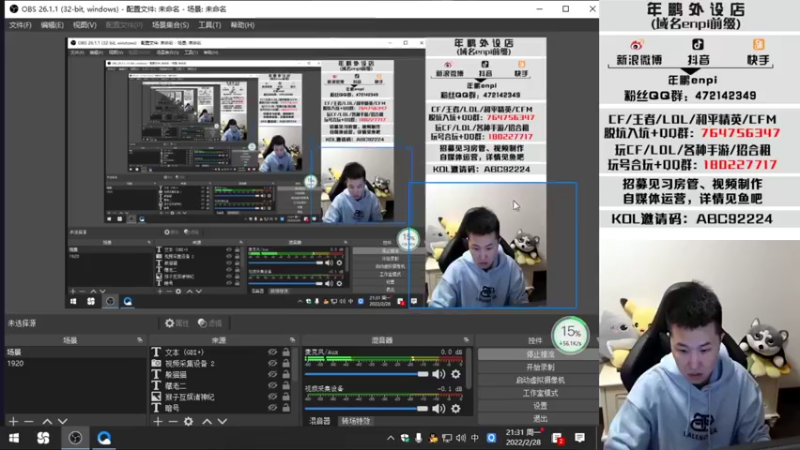
Task: Click the 开始录制 button
Action: coord(539,367)
